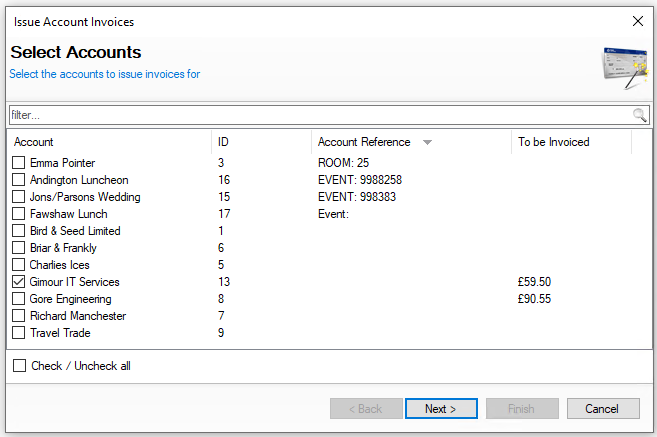Screen dimensions: 657x437
Task: Enable the Gore Engineering account checkbox
Action: pyautogui.click(x=19, y=299)
